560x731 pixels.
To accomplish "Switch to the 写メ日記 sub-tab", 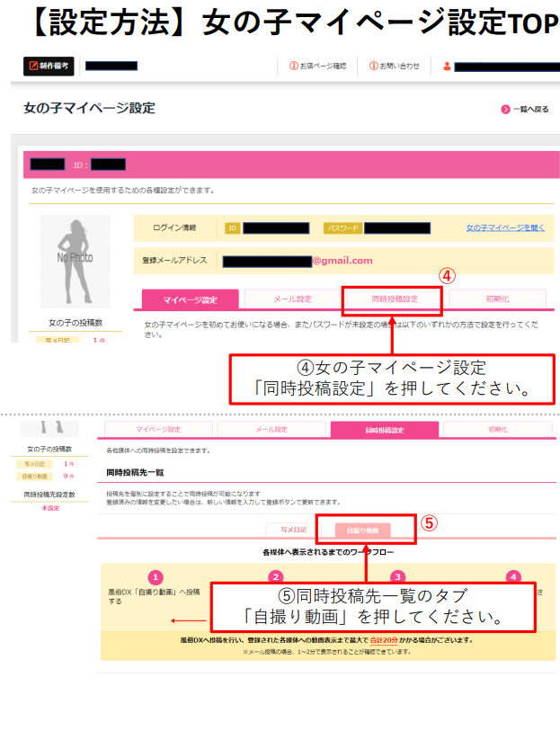I will (x=294, y=530).
